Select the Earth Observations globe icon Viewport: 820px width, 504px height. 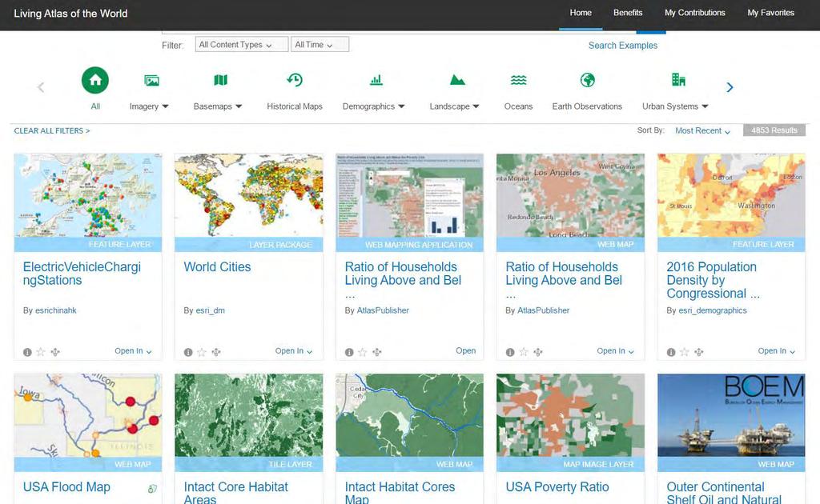[587, 80]
